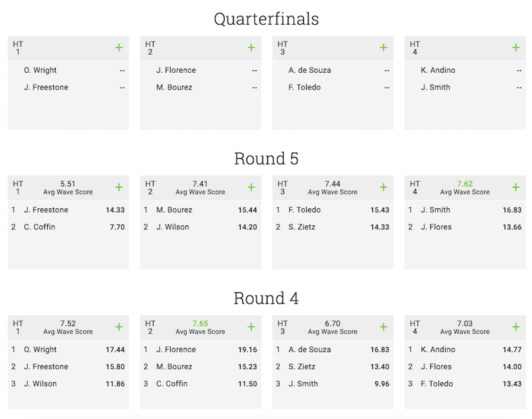Screen dimensions: 532x419
Task: Expand Round 4 Heat 2 plus icon
Action: point(251,327)
